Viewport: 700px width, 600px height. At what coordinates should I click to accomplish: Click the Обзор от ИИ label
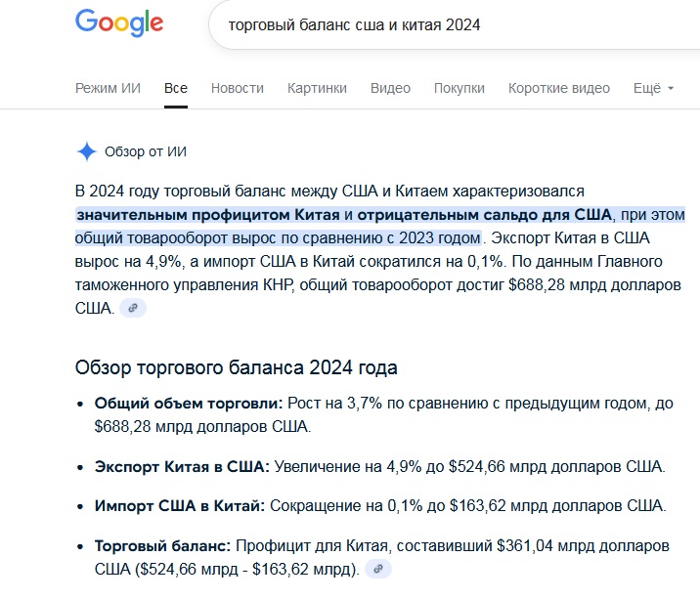pyautogui.click(x=146, y=151)
